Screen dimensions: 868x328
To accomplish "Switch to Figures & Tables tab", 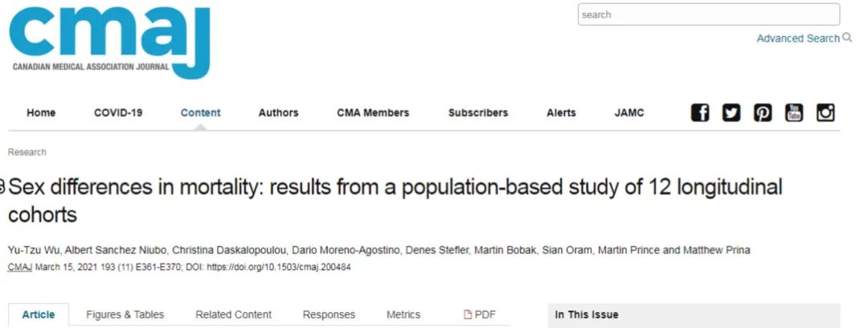I will [125, 314].
